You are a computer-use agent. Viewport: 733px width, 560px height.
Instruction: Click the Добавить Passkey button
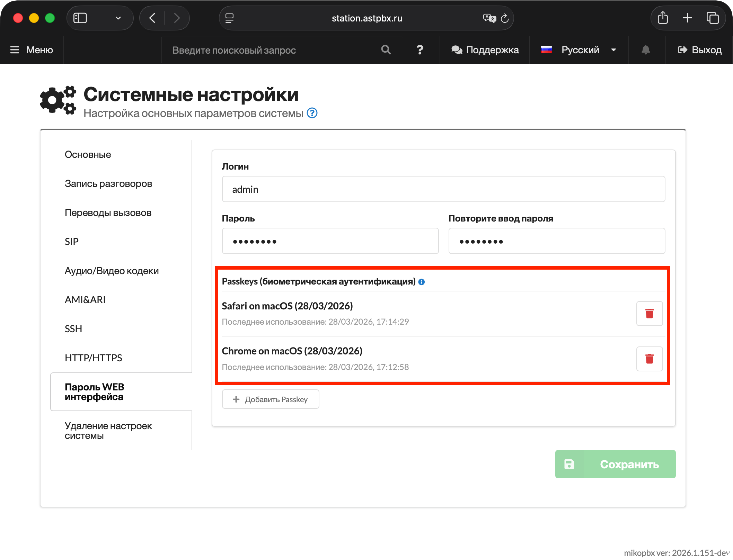(271, 399)
